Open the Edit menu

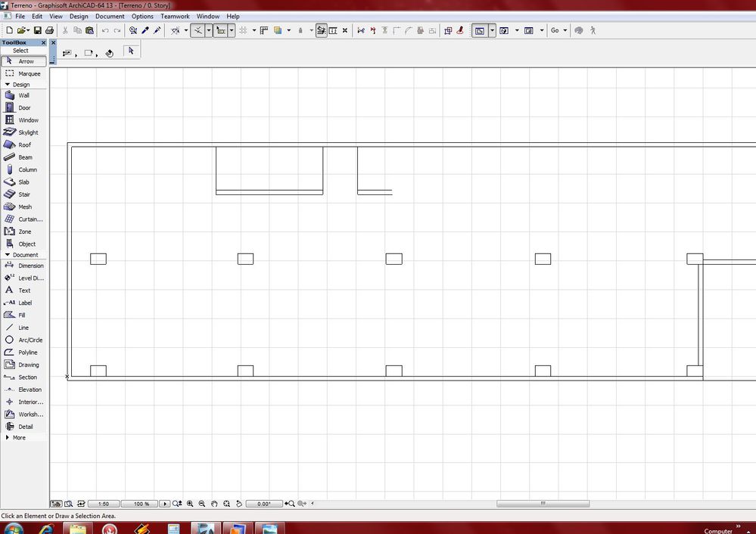(37, 17)
